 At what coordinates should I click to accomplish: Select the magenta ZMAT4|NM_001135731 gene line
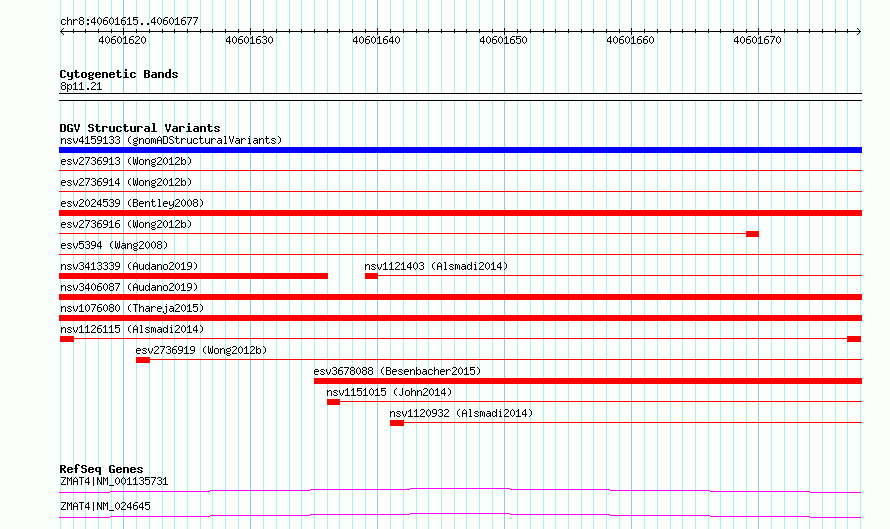pyautogui.click(x=460, y=490)
